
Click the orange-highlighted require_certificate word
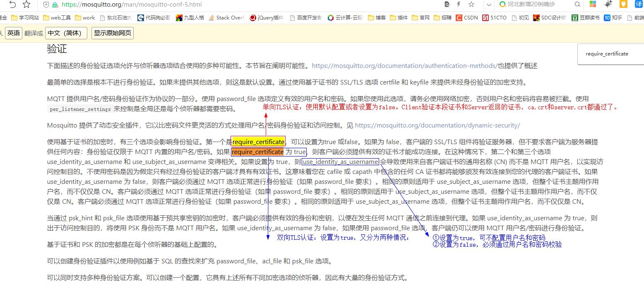click(257, 152)
